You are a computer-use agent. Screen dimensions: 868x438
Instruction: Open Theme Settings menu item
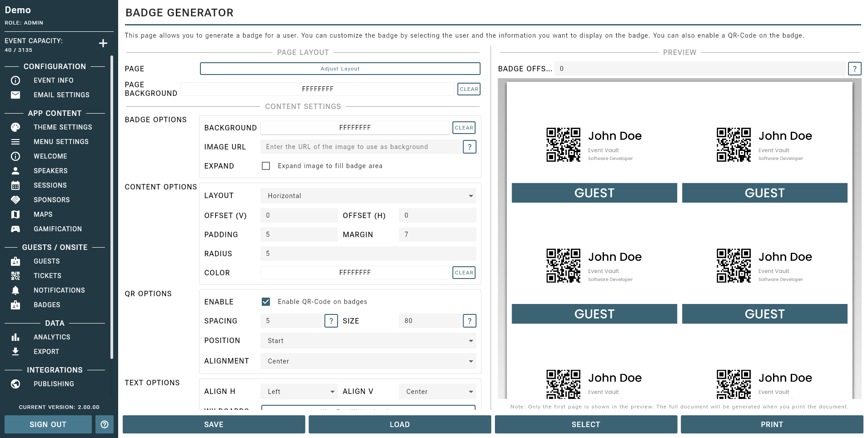(63, 127)
